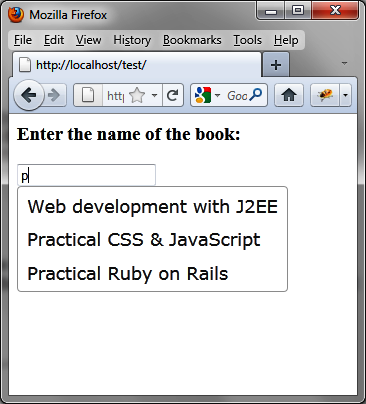Click the page identity icon in URL bar
The image size is (366, 404).
coord(88,96)
